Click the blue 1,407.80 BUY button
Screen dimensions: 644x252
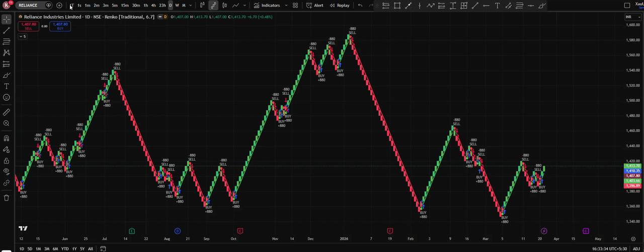point(60,26)
